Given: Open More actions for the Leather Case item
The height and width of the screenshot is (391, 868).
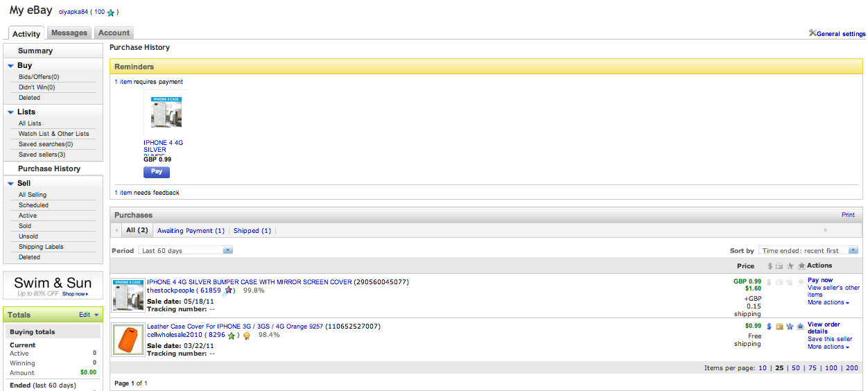Looking at the screenshot, I should 828,347.
